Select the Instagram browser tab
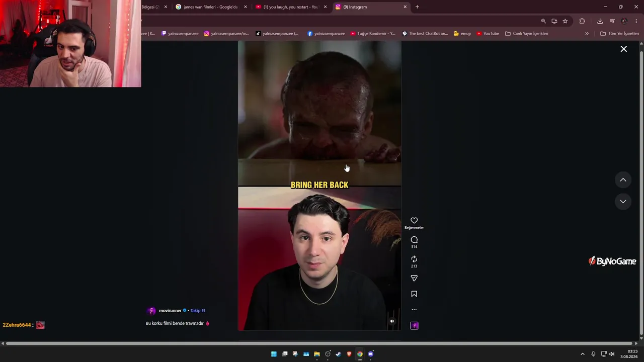Viewport: 644px width, 362px height. click(x=371, y=7)
